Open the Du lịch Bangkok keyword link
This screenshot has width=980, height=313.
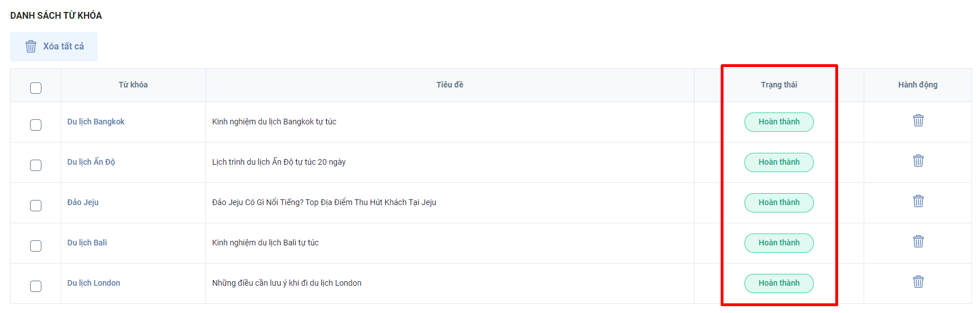click(96, 122)
